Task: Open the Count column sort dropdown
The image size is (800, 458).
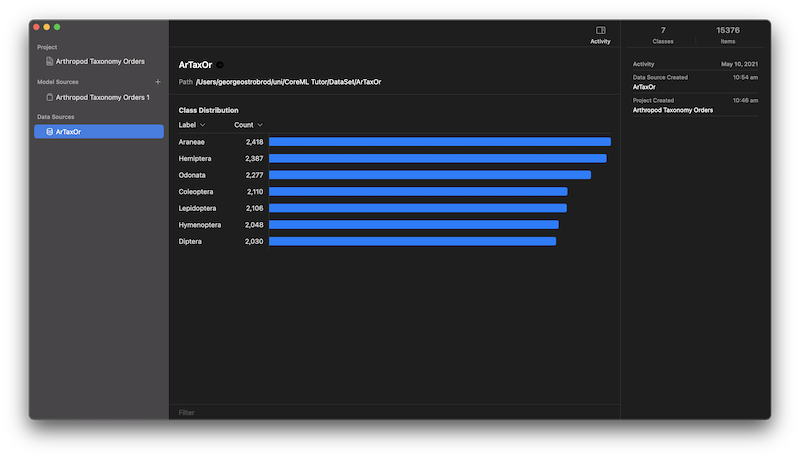Action: 248,125
